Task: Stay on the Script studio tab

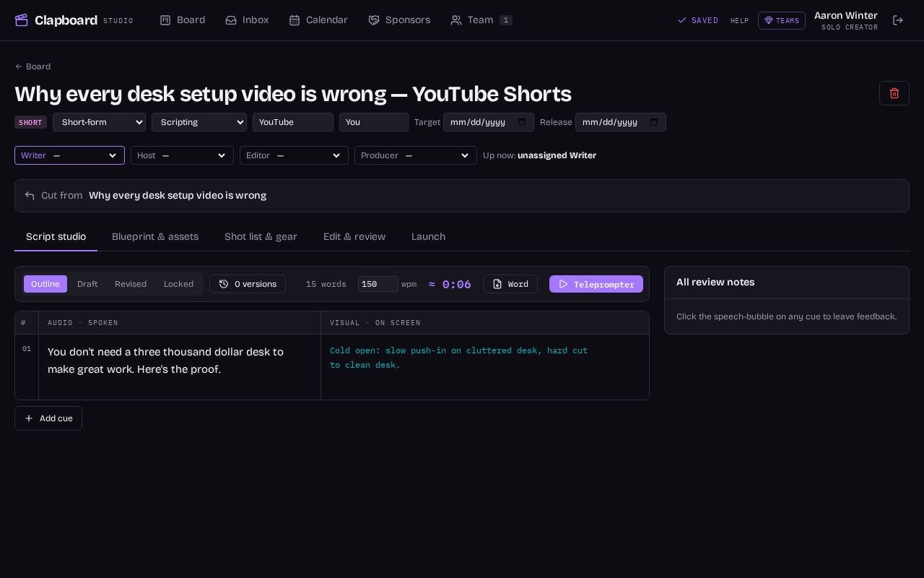Action: pyautogui.click(x=56, y=237)
